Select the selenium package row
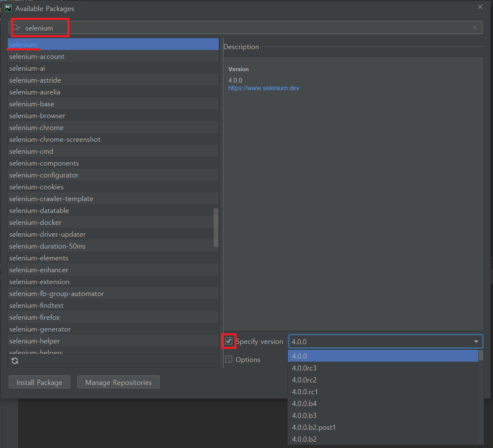 pos(113,44)
